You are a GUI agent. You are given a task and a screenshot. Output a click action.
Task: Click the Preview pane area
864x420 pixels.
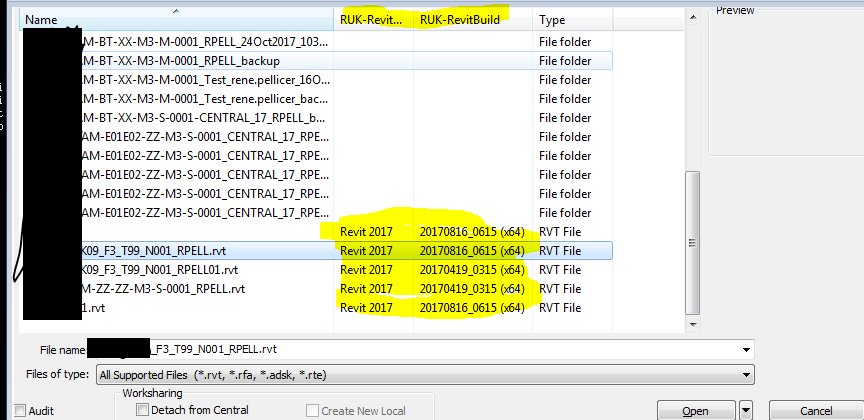(786, 83)
